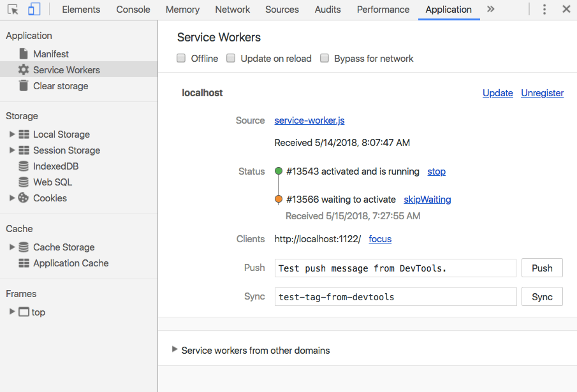Click the localhost origin heading
Viewport: 577px width, 392px height.
pyautogui.click(x=202, y=92)
